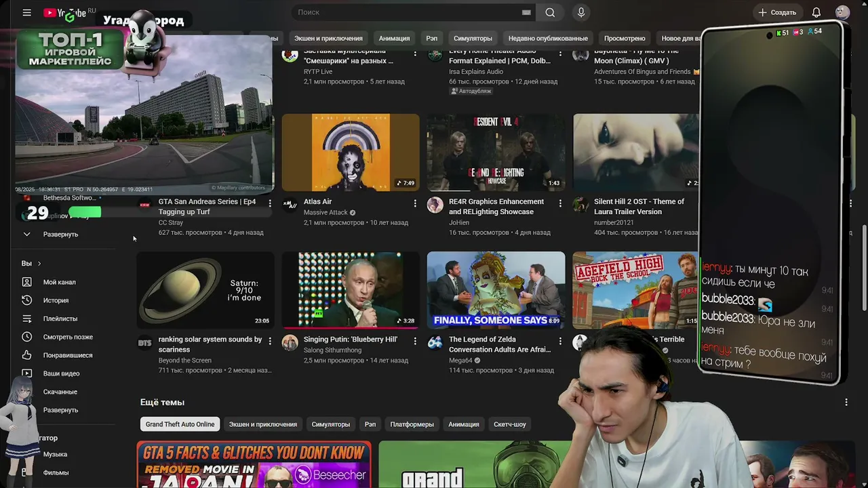
Task: Choose Grand Theft Auto Online topic chip
Action: point(180,424)
